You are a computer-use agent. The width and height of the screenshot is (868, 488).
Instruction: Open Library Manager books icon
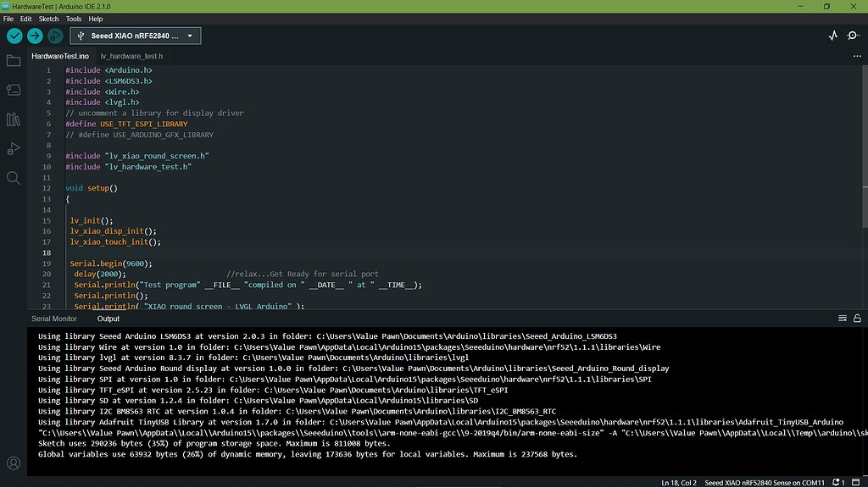pos(14,119)
